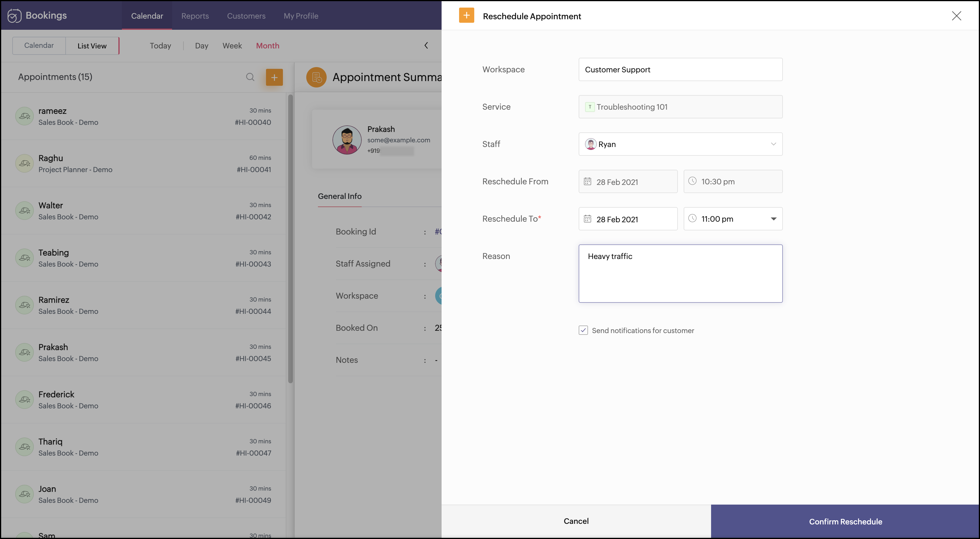Click the Bookings logo icon
The height and width of the screenshot is (539, 980).
15,15
